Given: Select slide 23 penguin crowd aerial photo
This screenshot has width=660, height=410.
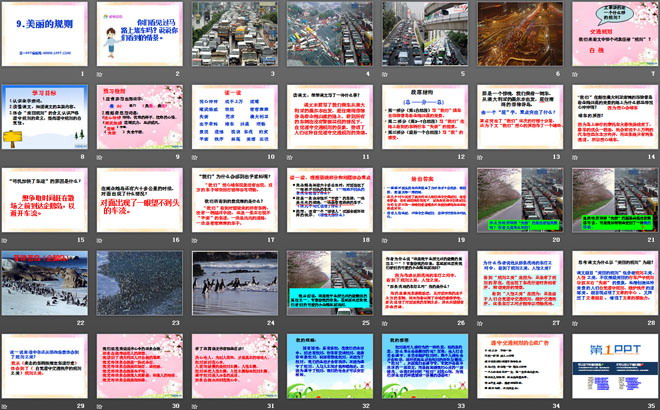Looking at the screenshot, I should tap(140, 282).
